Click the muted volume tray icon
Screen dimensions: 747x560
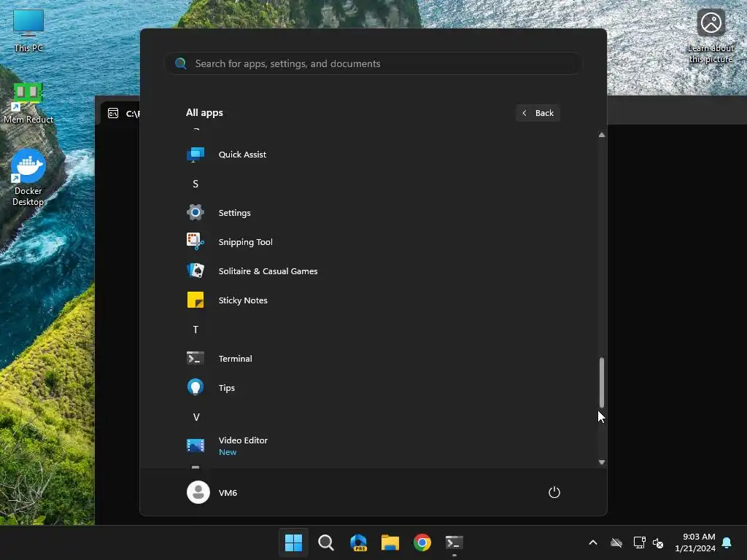point(658,542)
